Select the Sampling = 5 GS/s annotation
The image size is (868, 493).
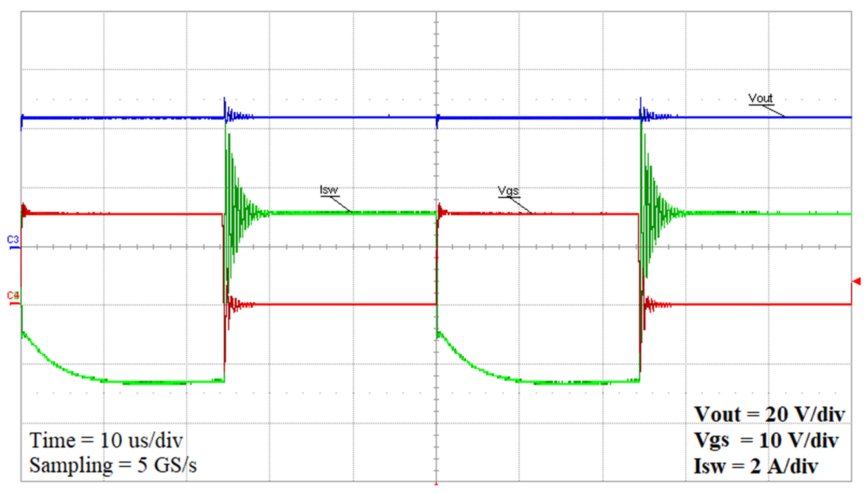click(x=113, y=465)
